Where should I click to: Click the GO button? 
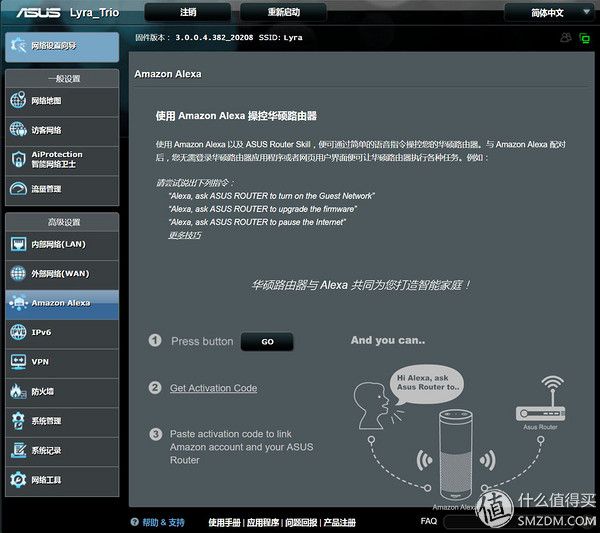(x=267, y=342)
